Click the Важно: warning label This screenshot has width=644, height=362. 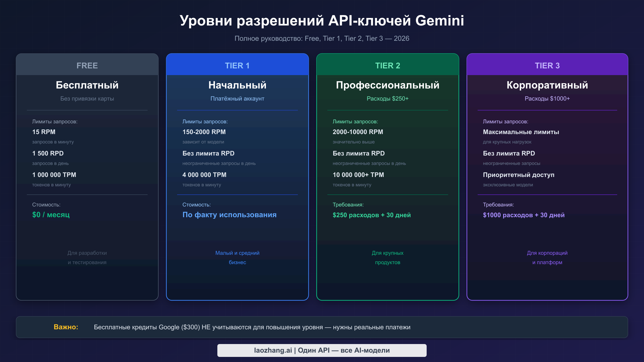point(66,327)
